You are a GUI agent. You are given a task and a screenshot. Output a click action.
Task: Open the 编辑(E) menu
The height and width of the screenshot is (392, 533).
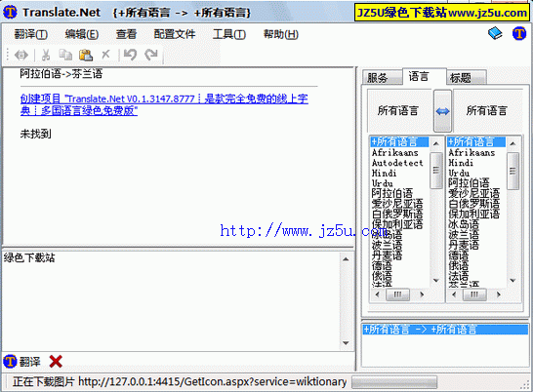(x=82, y=34)
